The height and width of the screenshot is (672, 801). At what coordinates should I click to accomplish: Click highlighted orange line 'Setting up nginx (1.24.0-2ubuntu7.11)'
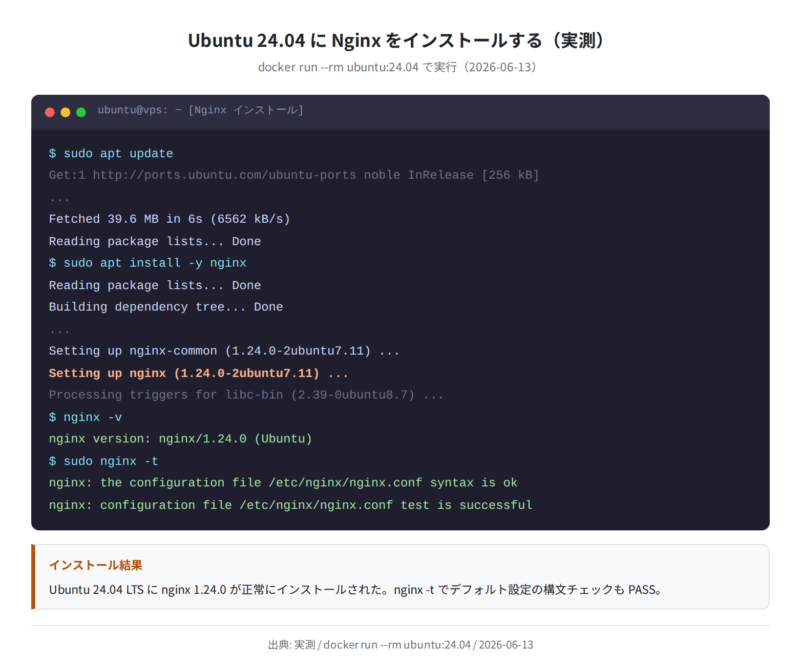tap(199, 373)
